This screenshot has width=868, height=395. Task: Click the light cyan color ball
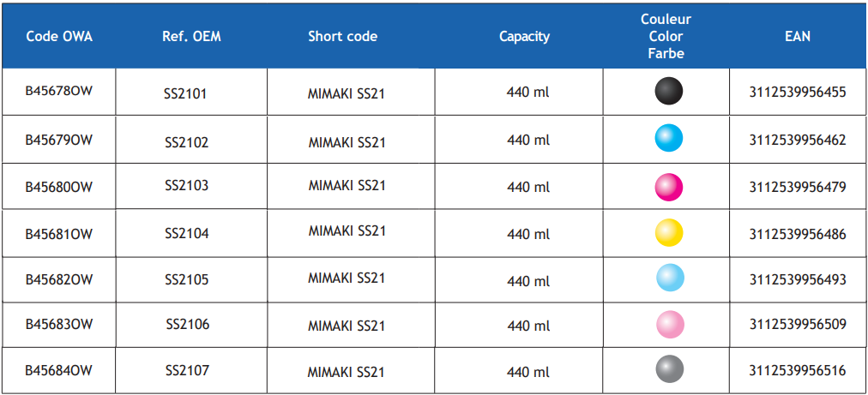670,278
